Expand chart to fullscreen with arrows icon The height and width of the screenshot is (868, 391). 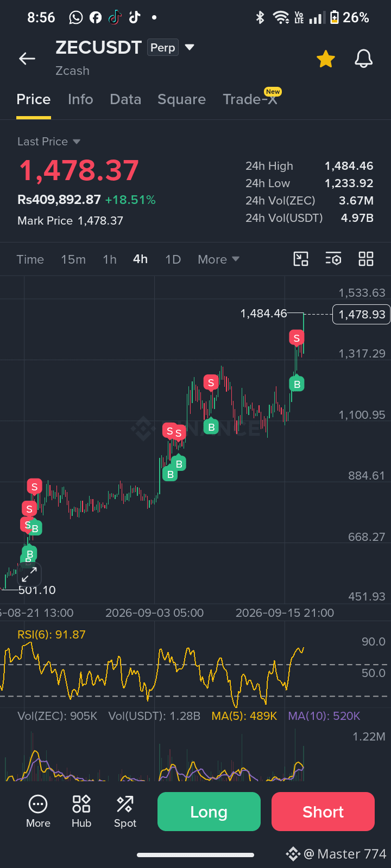pyautogui.click(x=29, y=574)
